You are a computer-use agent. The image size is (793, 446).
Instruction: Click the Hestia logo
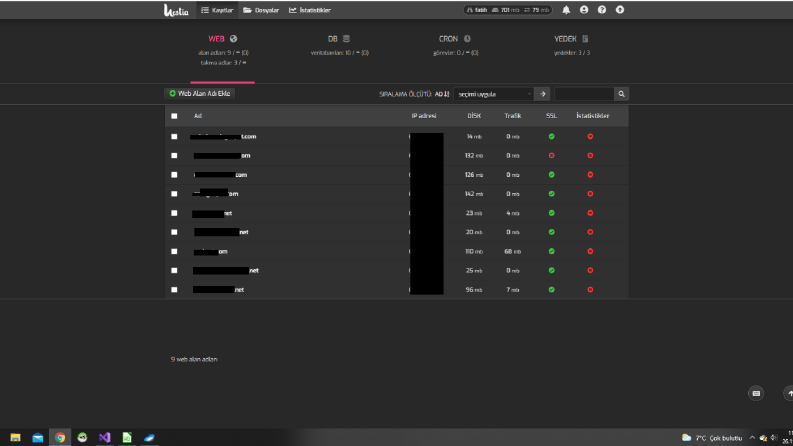click(x=176, y=10)
